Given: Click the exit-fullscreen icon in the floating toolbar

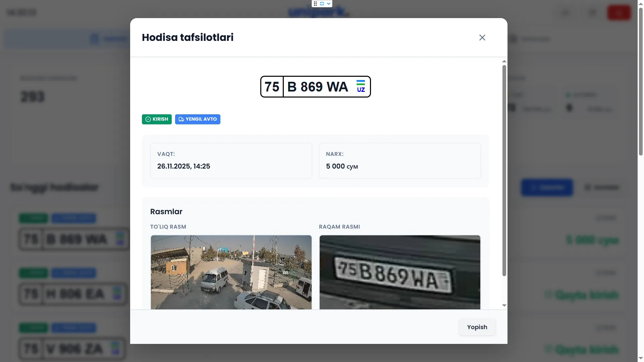Looking at the screenshot, I should [x=321, y=3].
